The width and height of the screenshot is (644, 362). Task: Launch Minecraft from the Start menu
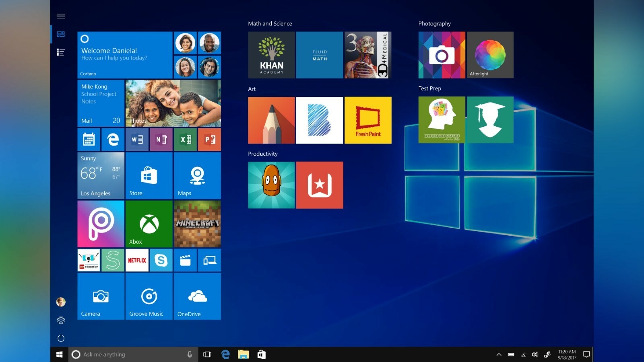[x=197, y=224]
